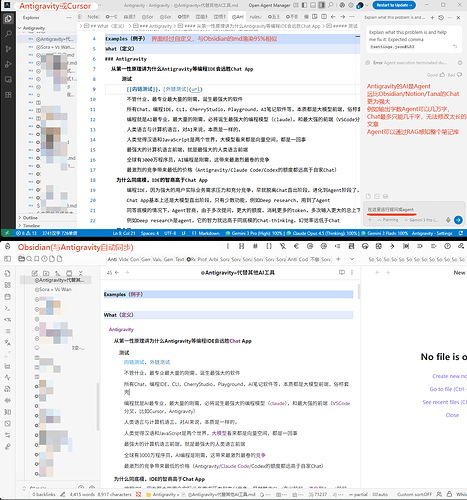467x500 pixels.
Task: Open the Search view in Antigravity activity bar
Action: pyautogui.click(x=8, y=34)
